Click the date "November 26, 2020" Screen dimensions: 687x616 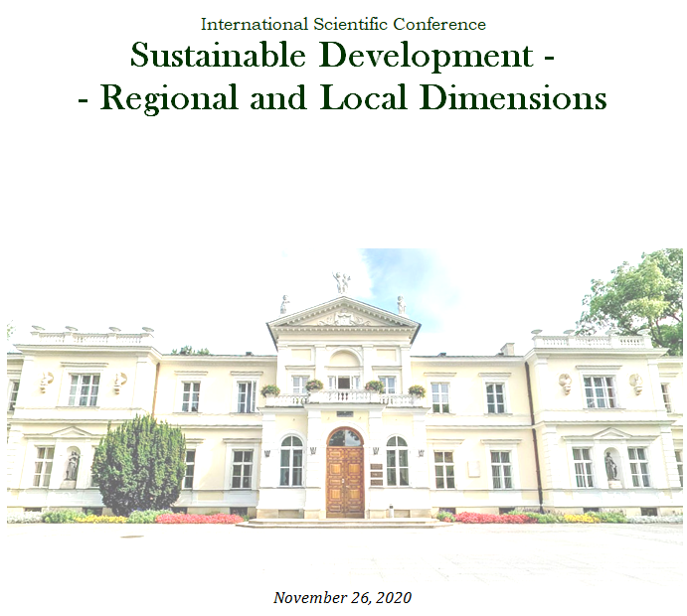click(x=342, y=597)
